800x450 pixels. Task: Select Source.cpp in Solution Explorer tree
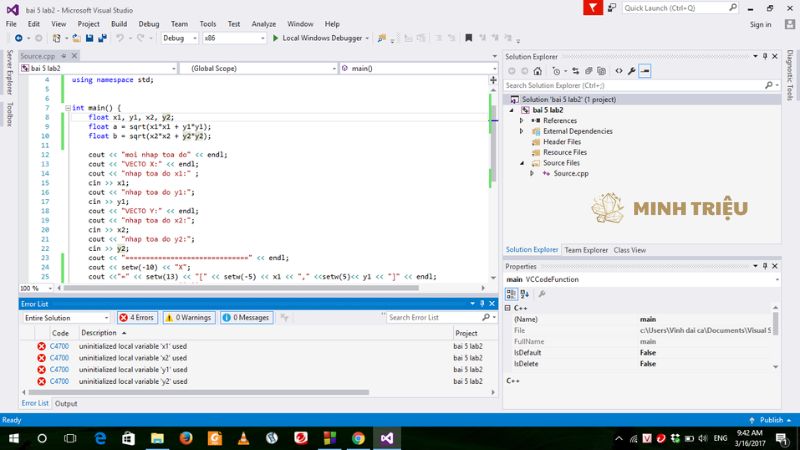(x=570, y=173)
